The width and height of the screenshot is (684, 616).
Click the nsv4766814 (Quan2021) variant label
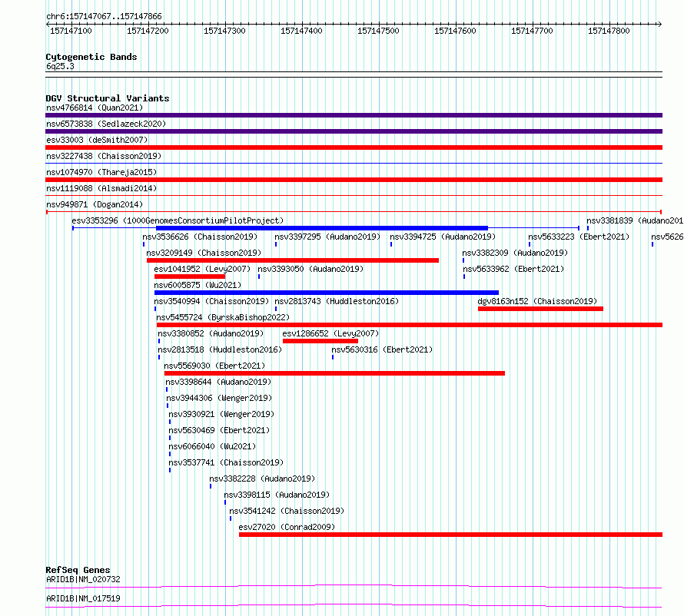pos(95,108)
